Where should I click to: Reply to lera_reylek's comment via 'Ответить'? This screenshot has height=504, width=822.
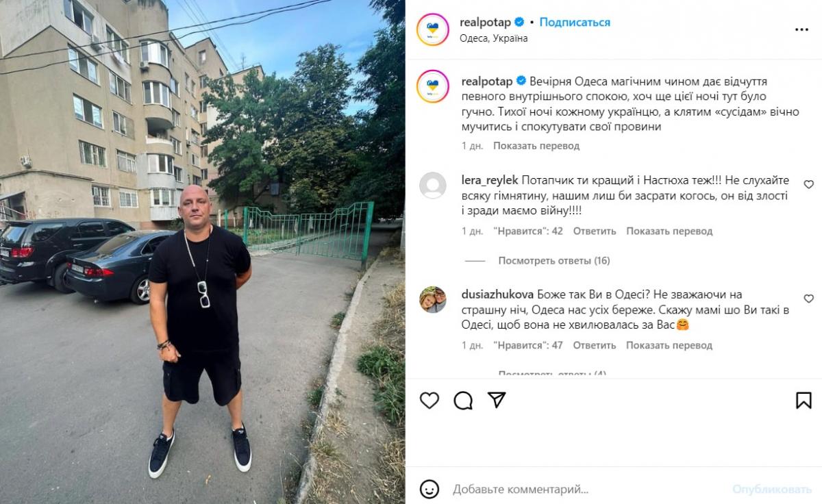tap(595, 231)
